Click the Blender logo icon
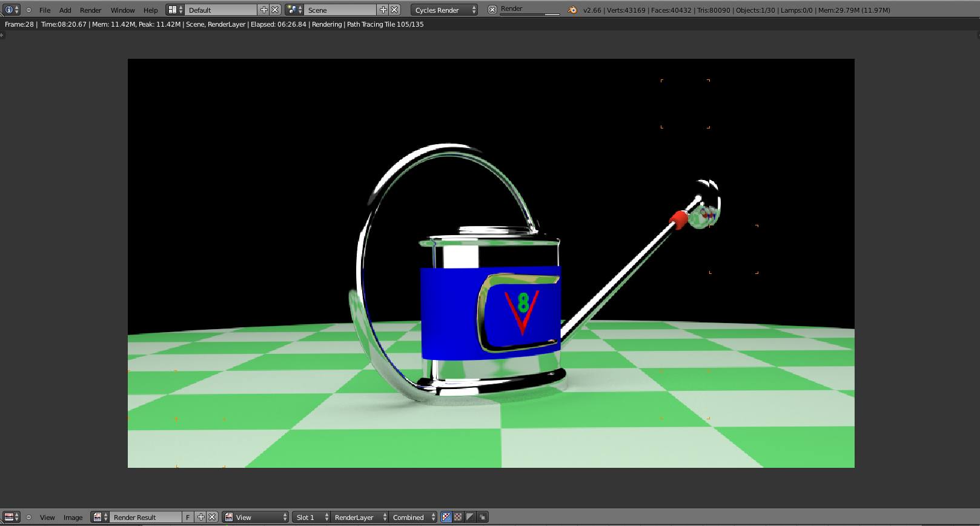This screenshot has width=980, height=526. 572,10
